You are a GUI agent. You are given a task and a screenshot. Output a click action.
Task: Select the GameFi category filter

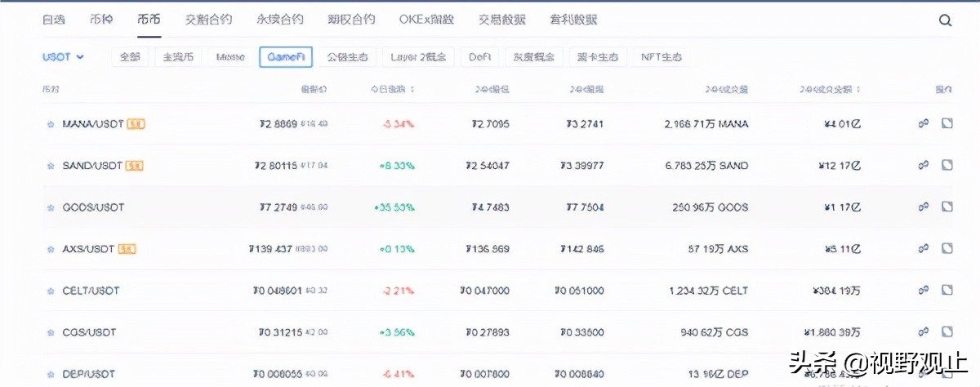click(286, 57)
